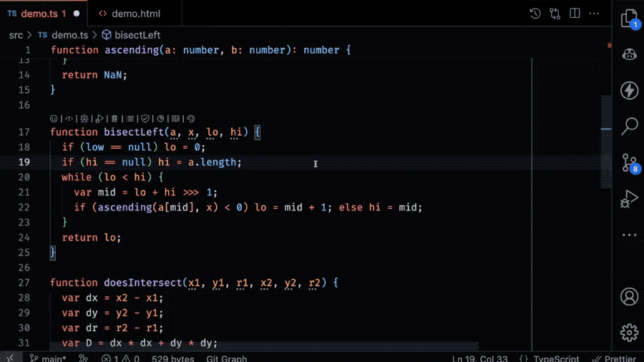Click 'var D' on line 31
Viewport: 644px width, 362px height.
coord(77,343)
